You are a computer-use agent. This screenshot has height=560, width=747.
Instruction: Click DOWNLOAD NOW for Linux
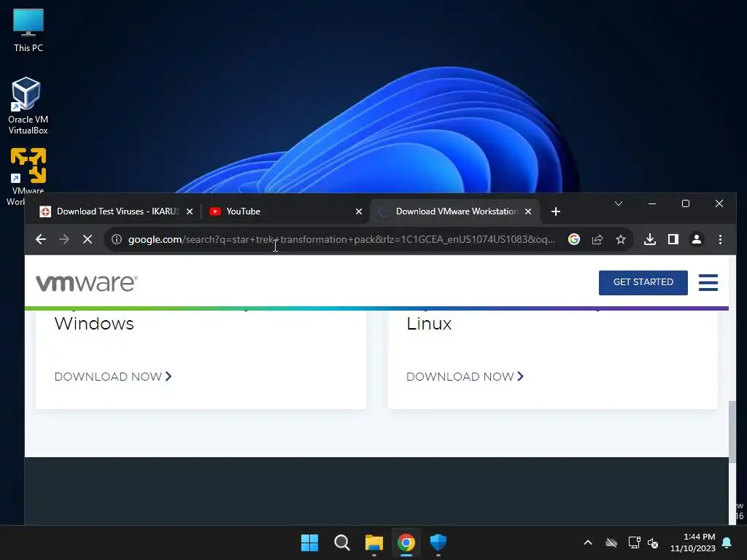click(x=465, y=377)
